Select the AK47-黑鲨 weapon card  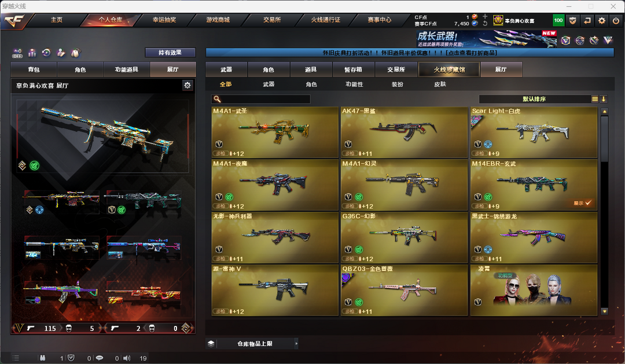point(404,133)
